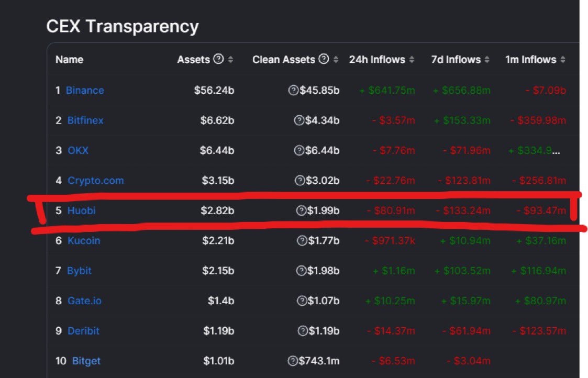Click Bitfinex 1m inflow - $359.98m

[x=538, y=120]
